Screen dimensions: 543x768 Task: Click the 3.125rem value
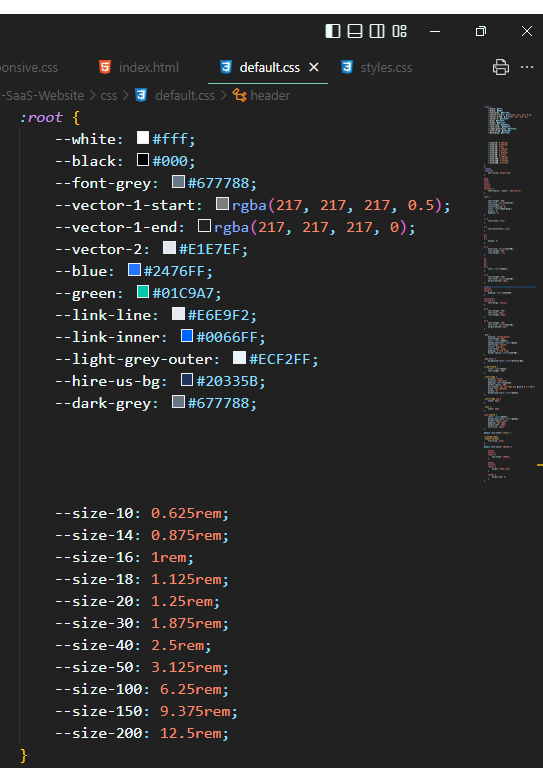pos(186,668)
